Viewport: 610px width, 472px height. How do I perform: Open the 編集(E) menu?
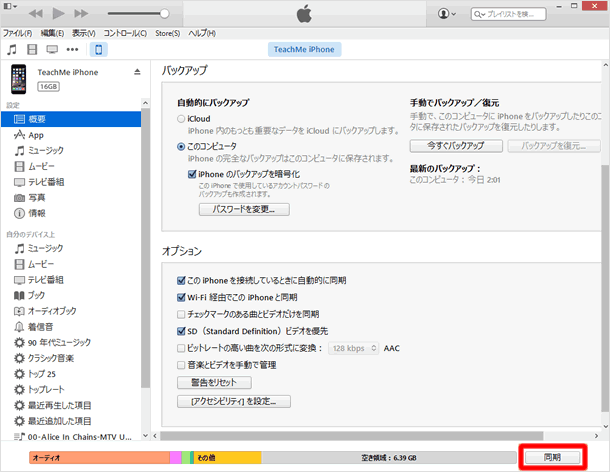point(52,33)
